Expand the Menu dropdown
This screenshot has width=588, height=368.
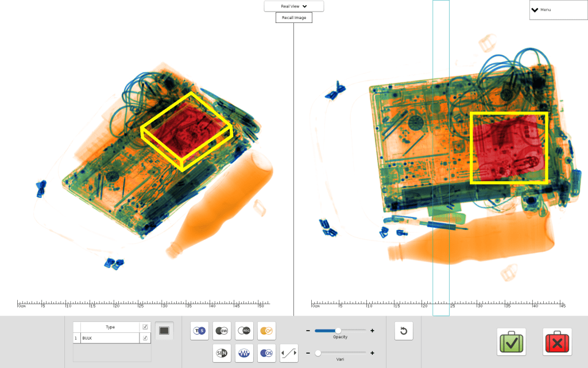pyautogui.click(x=558, y=10)
